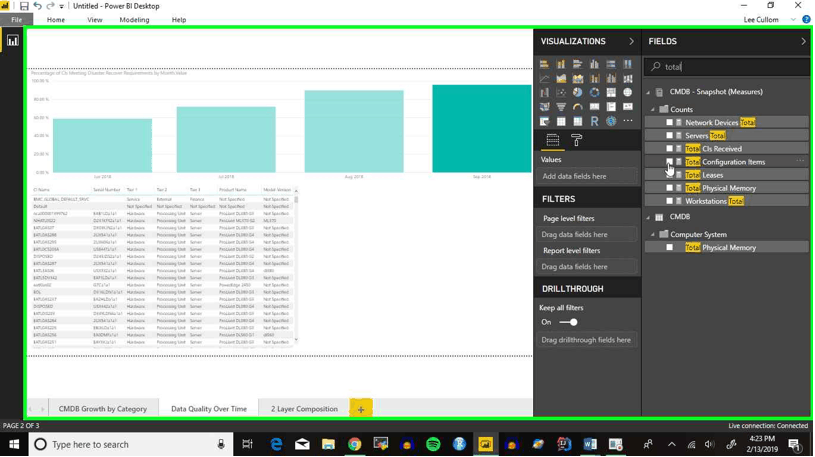Select the Matrix visual

click(x=577, y=121)
